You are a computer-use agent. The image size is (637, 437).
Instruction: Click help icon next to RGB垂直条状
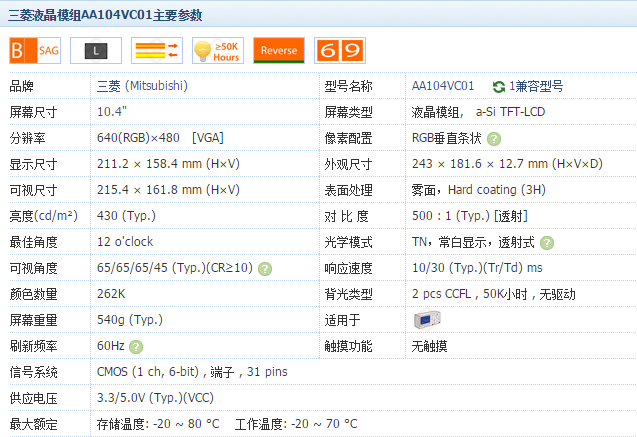494,139
